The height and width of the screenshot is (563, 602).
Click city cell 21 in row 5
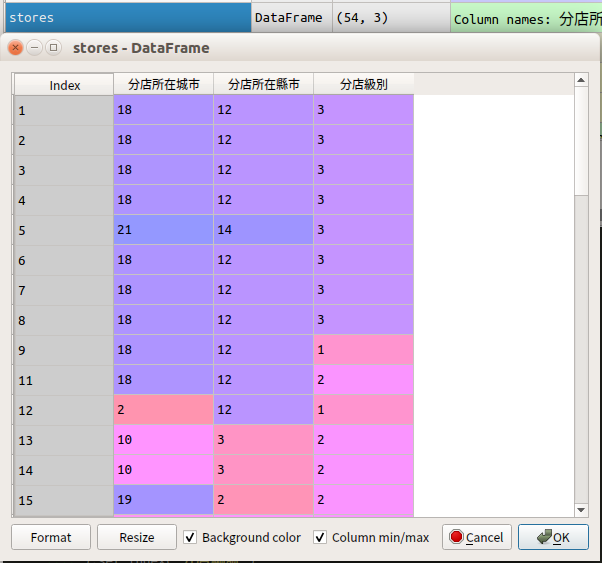(x=163, y=230)
